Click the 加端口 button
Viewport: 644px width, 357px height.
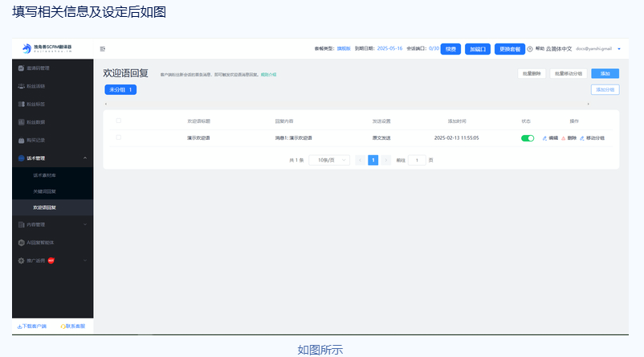pyautogui.click(x=478, y=49)
